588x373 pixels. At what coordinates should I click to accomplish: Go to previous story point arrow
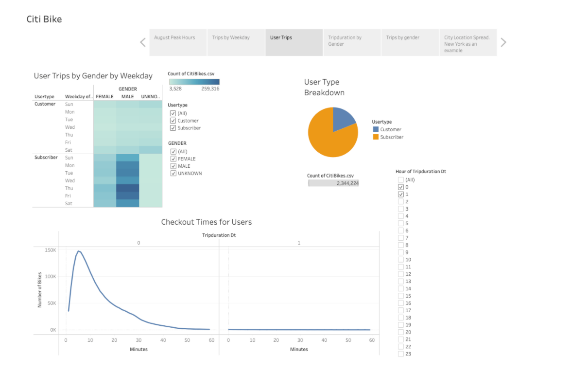(143, 42)
